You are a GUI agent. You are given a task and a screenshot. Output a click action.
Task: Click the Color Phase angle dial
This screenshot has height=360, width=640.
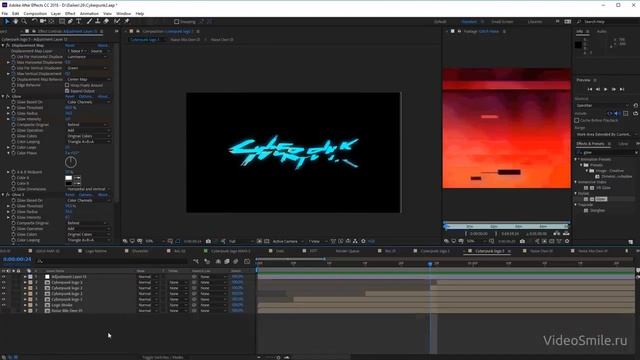(71, 162)
